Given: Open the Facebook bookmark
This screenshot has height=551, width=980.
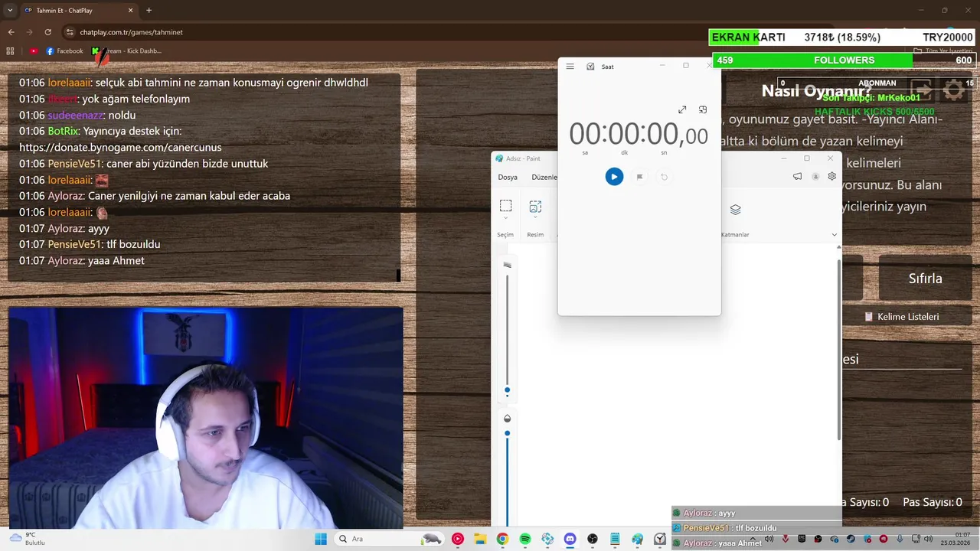Looking at the screenshot, I should click(64, 51).
